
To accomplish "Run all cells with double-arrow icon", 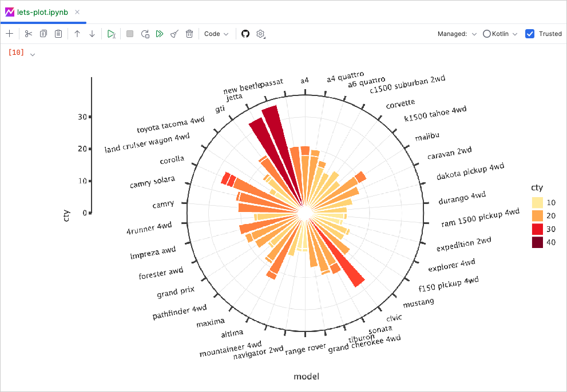I will pyautogui.click(x=160, y=34).
